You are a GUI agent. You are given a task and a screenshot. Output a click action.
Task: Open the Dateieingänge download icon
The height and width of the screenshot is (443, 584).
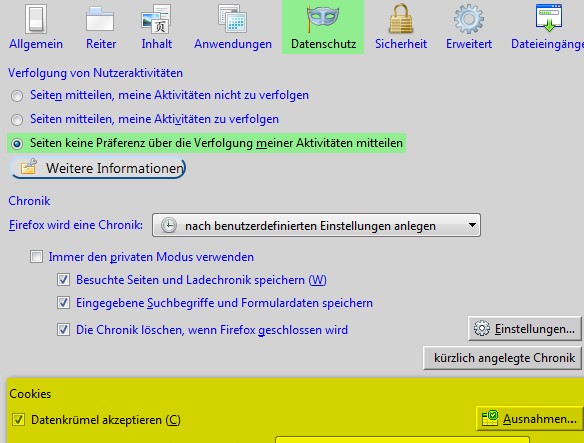pyautogui.click(x=549, y=18)
